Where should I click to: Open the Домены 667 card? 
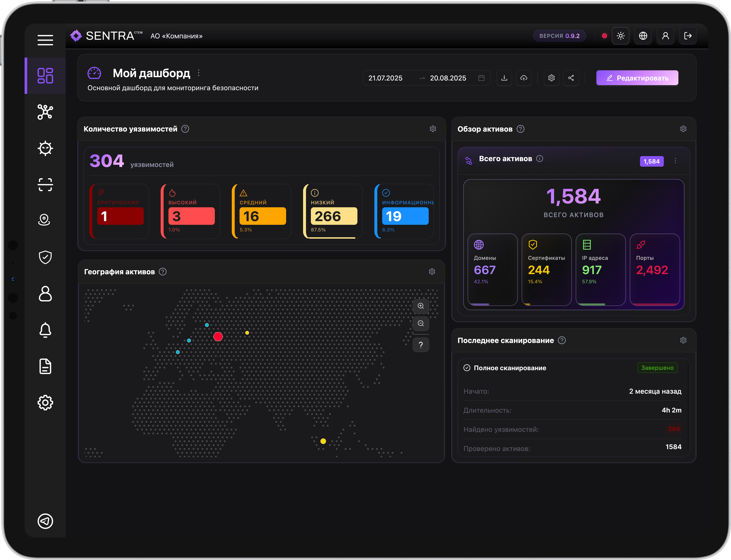coord(493,270)
